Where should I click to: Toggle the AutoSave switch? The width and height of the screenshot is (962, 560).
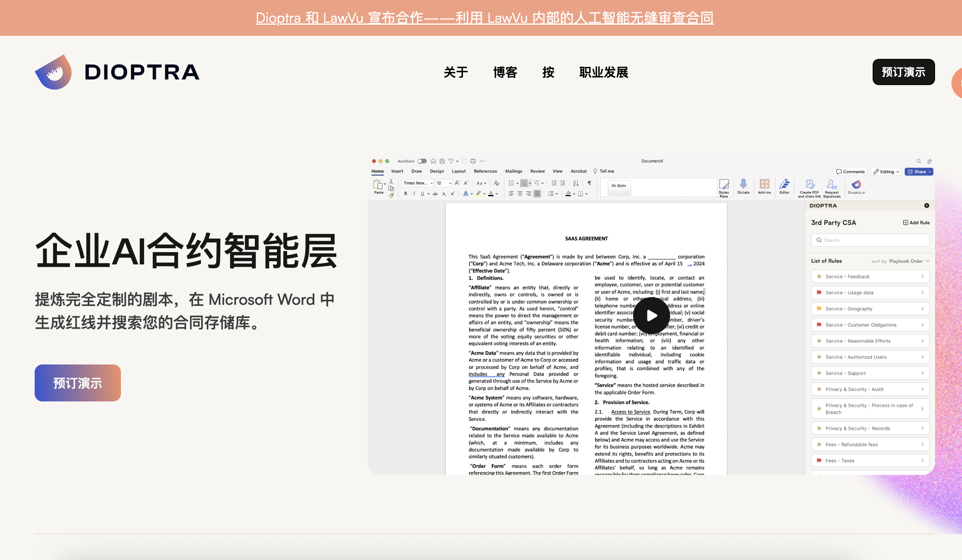[422, 161]
